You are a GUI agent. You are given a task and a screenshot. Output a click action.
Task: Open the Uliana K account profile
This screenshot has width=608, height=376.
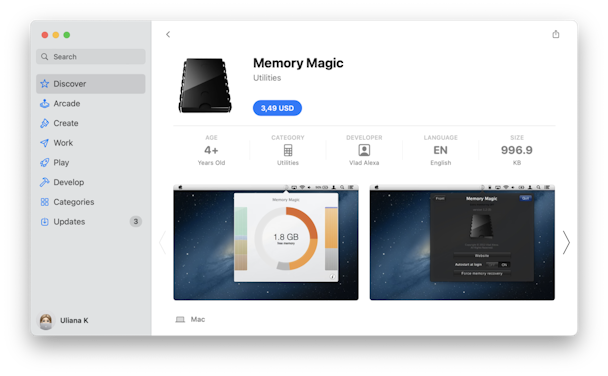click(63, 321)
